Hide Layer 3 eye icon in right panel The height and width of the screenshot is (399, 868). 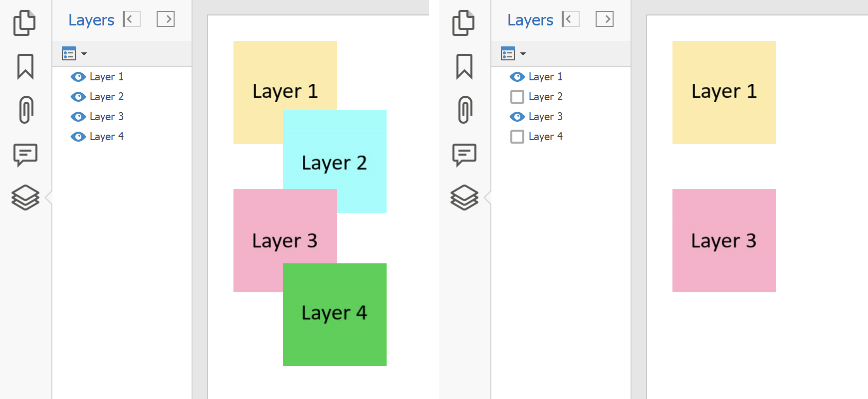pyautogui.click(x=517, y=117)
